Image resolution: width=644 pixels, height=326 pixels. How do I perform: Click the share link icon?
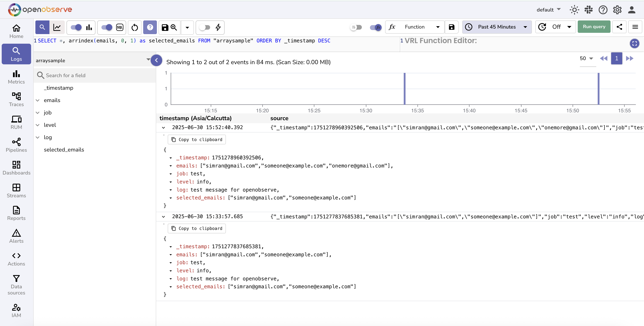(619, 27)
